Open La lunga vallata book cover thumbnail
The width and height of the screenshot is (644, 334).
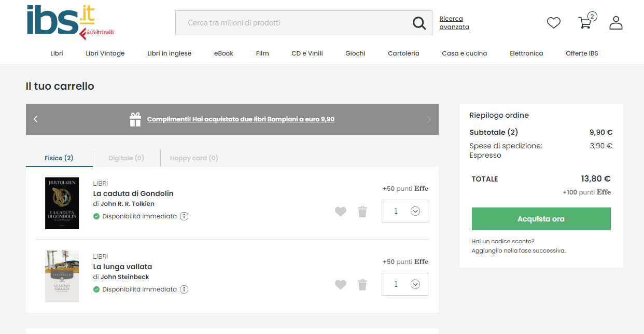62,276
